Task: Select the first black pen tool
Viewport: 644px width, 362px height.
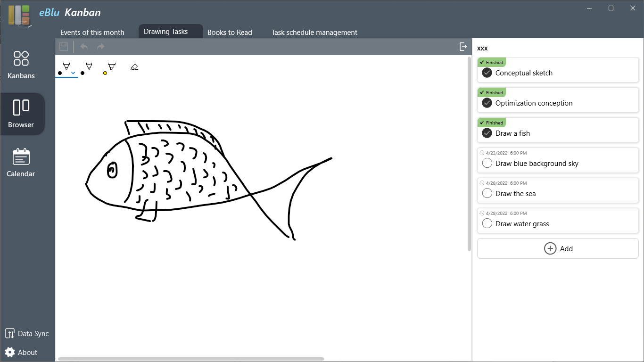Action: tap(66, 66)
